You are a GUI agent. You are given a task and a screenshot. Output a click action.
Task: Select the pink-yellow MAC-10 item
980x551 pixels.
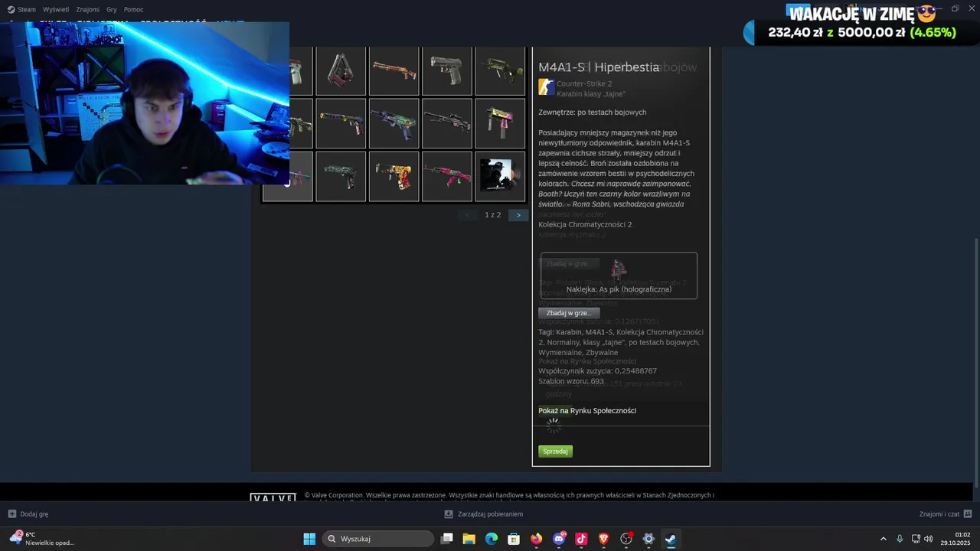[x=500, y=123]
